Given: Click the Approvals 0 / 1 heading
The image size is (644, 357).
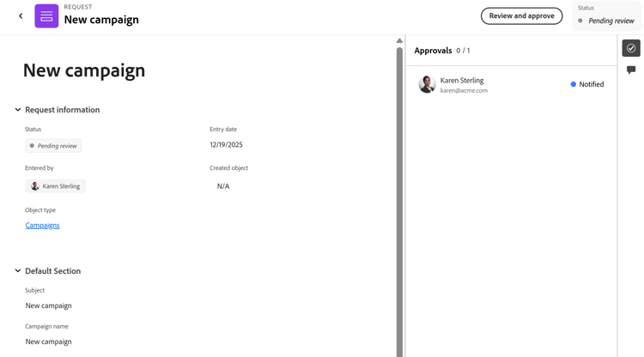Looking at the screenshot, I should pyautogui.click(x=442, y=51).
